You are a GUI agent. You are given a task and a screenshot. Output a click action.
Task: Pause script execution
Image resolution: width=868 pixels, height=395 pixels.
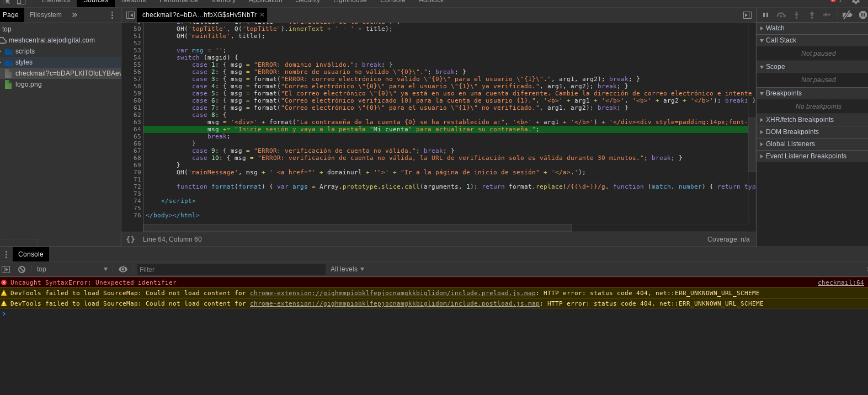click(765, 15)
